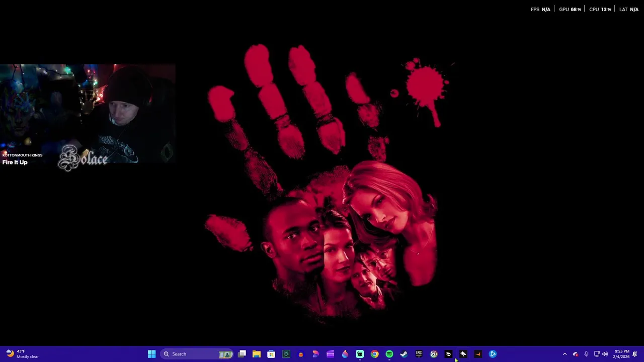Click the FPS N/A overlay readout
Viewport: 644px width, 362px height.
point(540,10)
